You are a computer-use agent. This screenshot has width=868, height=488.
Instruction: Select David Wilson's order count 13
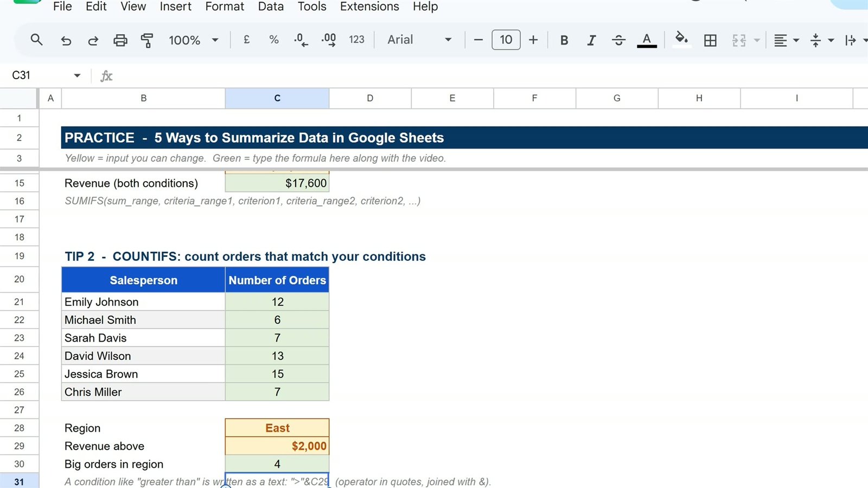pos(277,356)
